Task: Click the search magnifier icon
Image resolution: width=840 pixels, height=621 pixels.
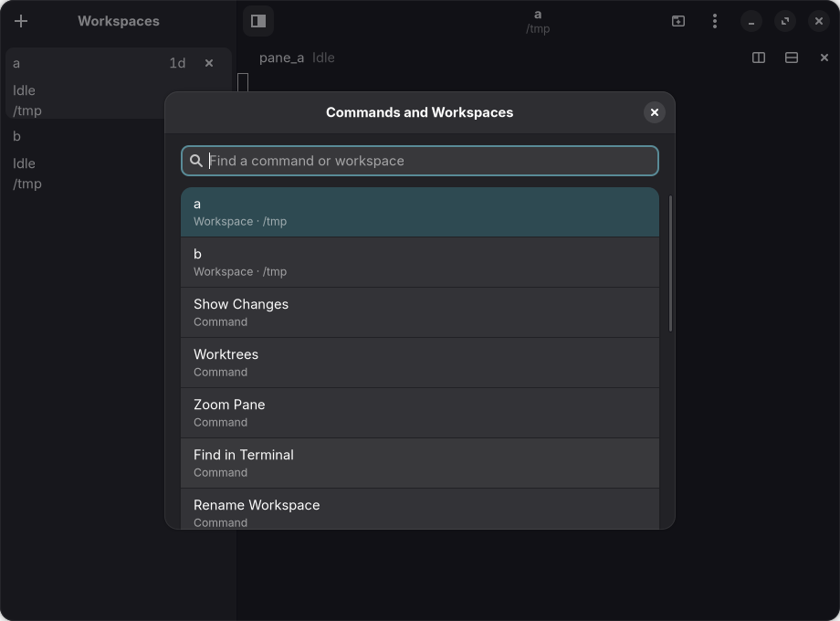Action: coord(196,161)
